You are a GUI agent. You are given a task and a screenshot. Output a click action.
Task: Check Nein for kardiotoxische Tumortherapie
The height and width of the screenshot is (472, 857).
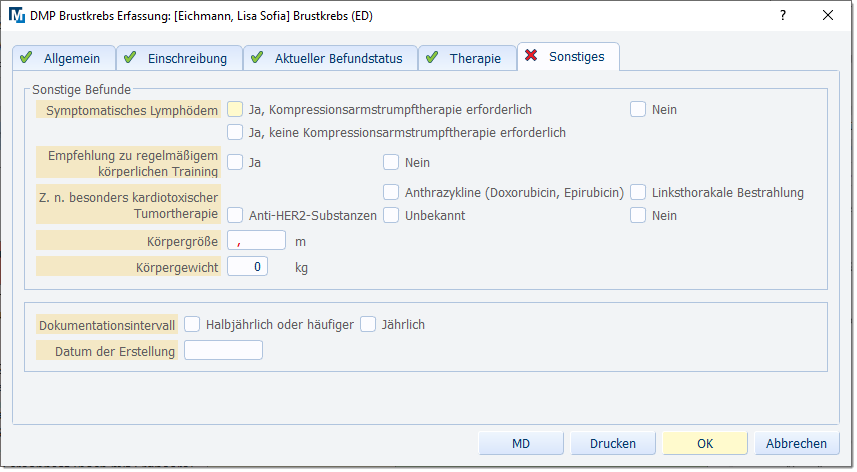638,215
